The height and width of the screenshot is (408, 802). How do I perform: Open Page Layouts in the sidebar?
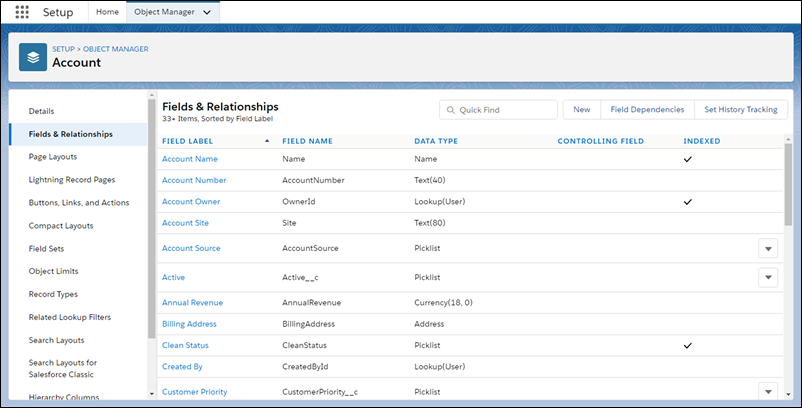coord(53,157)
